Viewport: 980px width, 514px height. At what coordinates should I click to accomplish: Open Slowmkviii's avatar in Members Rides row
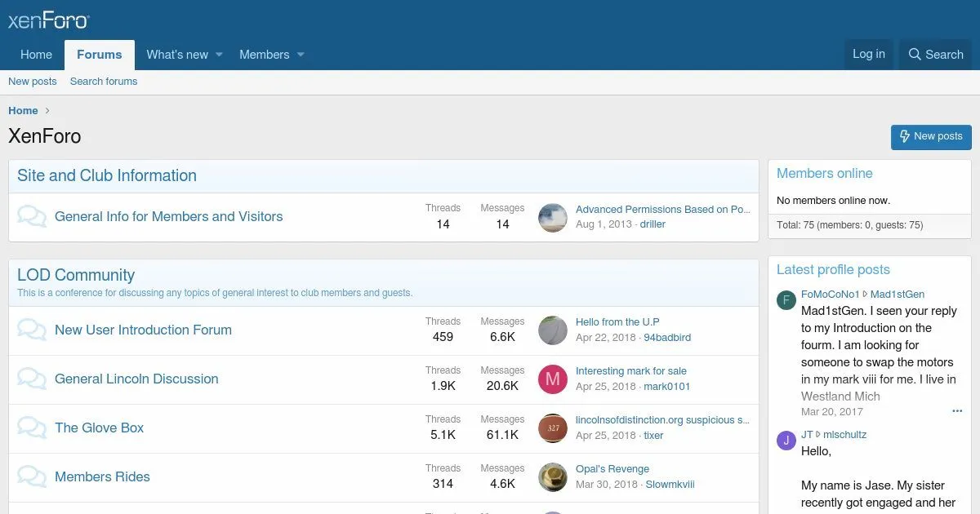[x=553, y=477]
